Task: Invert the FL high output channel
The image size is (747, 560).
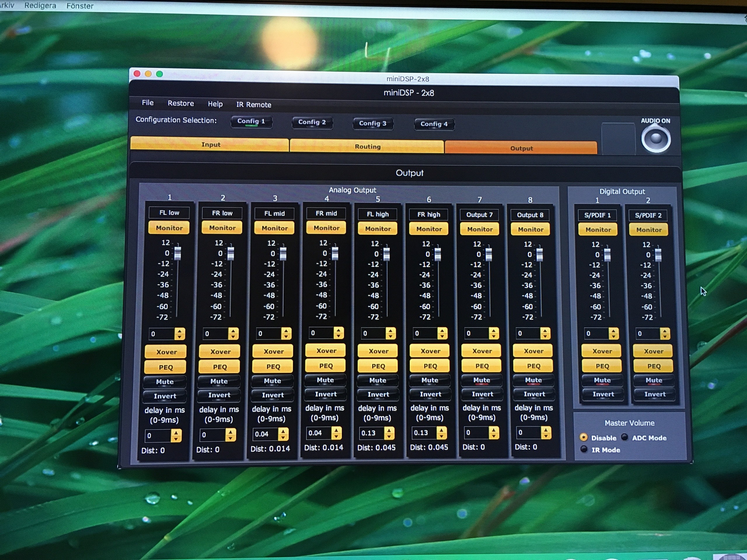Action: pos(378,394)
